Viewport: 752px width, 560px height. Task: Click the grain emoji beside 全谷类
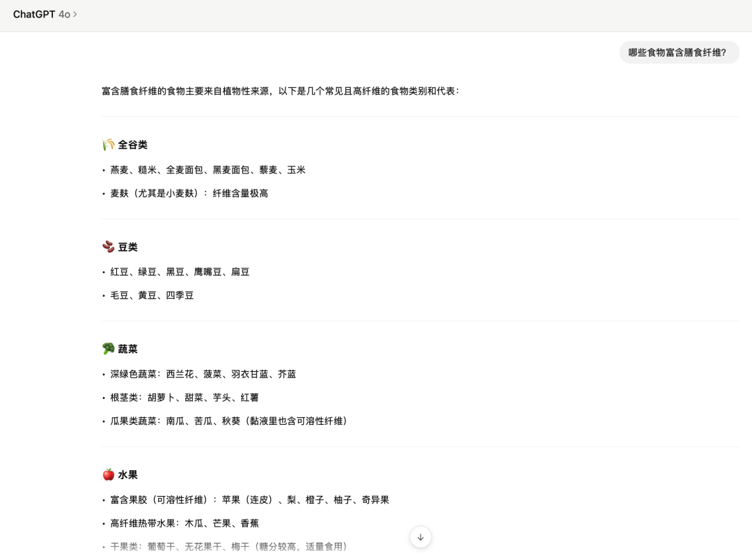click(x=108, y=145)
